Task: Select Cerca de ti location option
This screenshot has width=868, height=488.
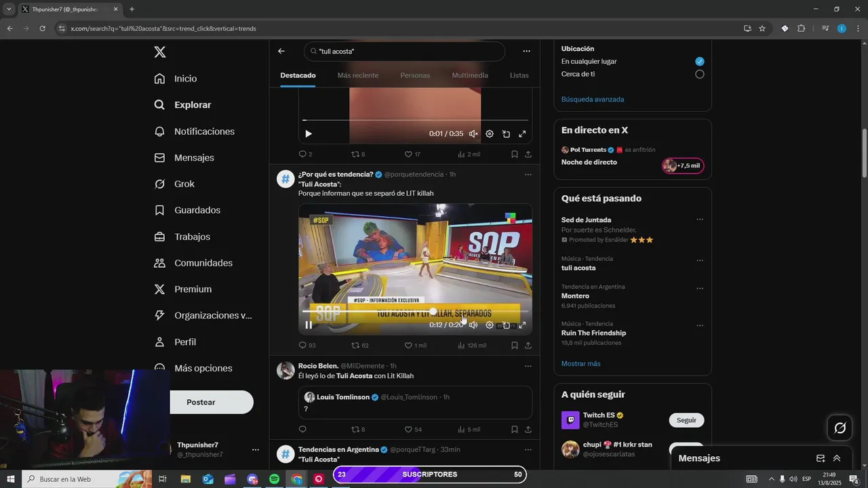Action: 700,75
